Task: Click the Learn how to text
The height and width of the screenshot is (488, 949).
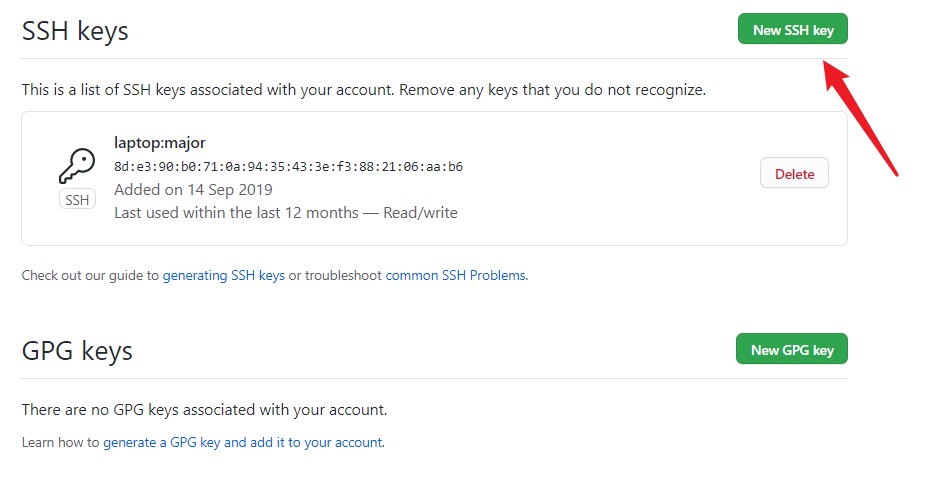Action: tap(61, 443)
